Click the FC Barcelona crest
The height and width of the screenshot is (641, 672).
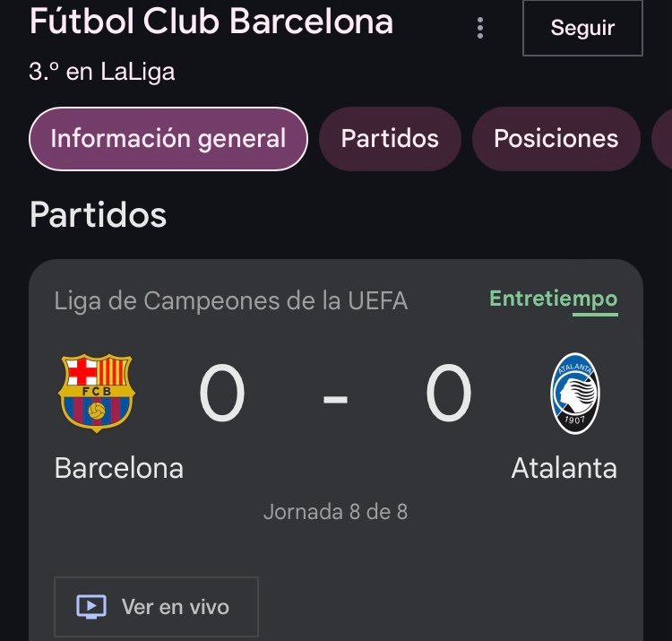pos(97,393)
